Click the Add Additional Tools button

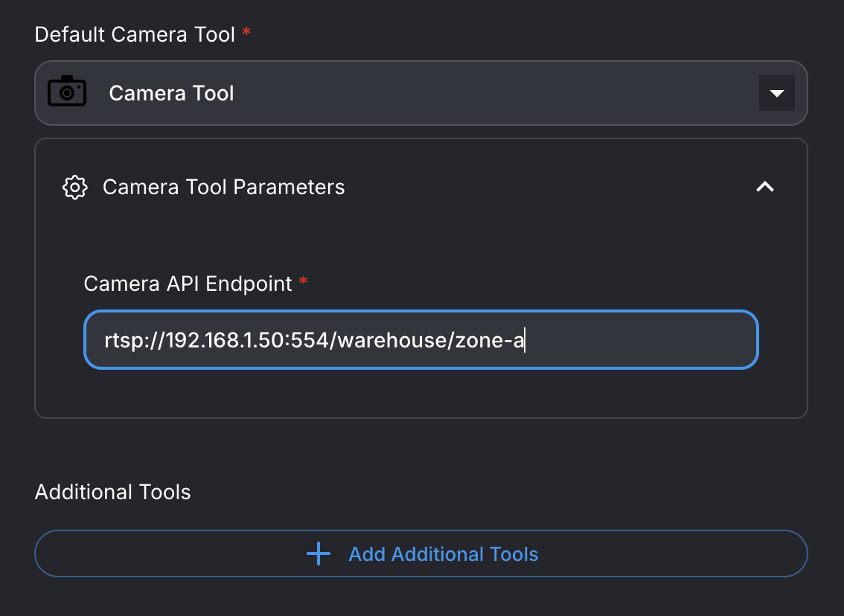click(421, 554)
